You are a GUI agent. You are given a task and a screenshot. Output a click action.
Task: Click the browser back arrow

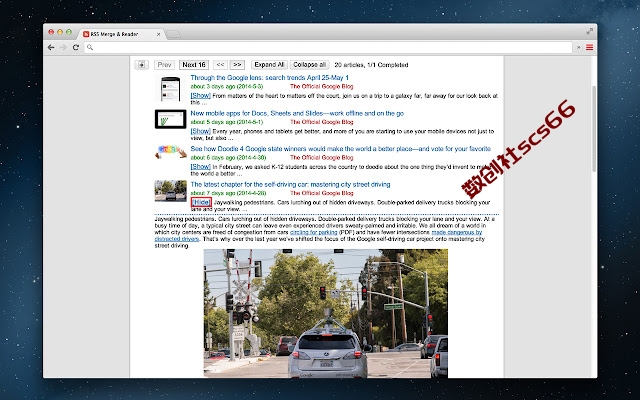[51, 47]
